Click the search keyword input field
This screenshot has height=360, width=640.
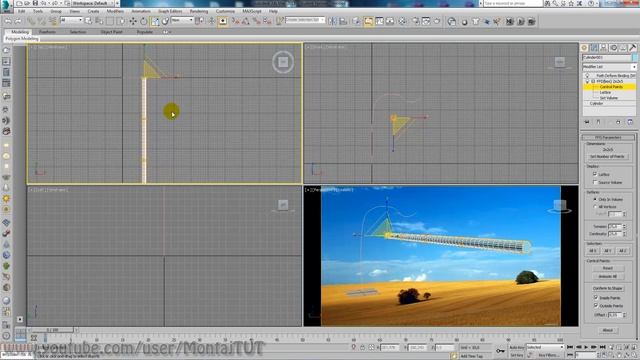point(513,3)
